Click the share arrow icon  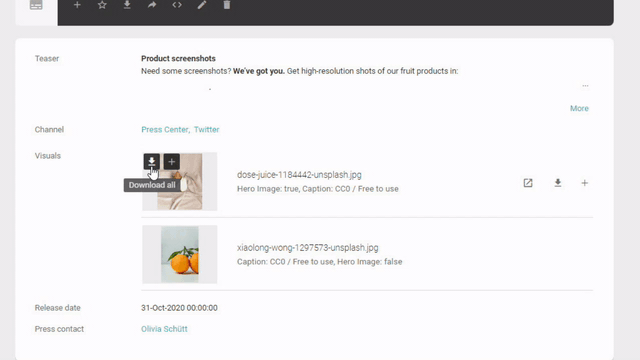[x=152, y=5]
